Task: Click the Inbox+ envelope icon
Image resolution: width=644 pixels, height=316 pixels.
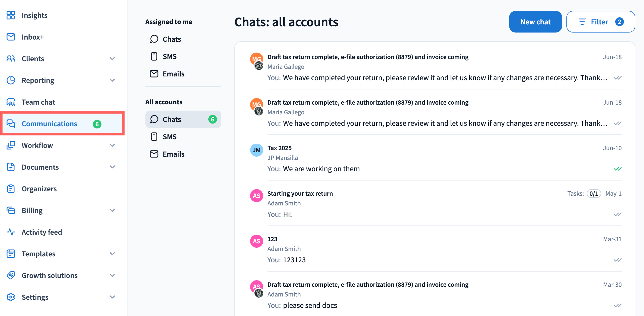Action: click(x=11, y=37)
